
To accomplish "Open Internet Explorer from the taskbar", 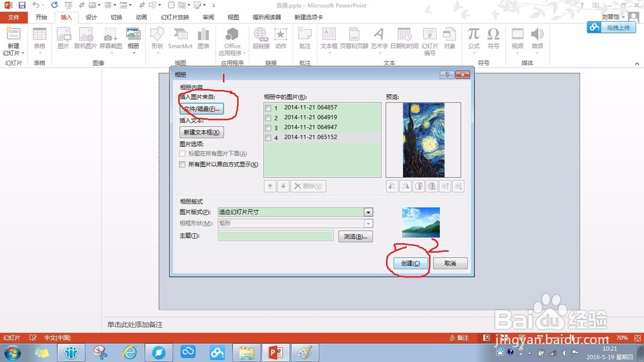I will 130,352.
